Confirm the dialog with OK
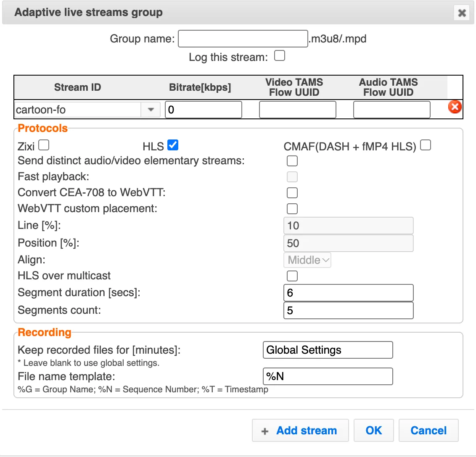This screenshot has width=476, height=457. (x=374, y=430)
